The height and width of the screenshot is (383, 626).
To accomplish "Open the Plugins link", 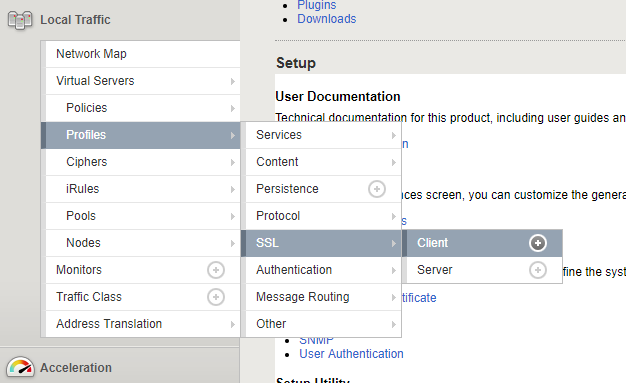I will 317,5.
